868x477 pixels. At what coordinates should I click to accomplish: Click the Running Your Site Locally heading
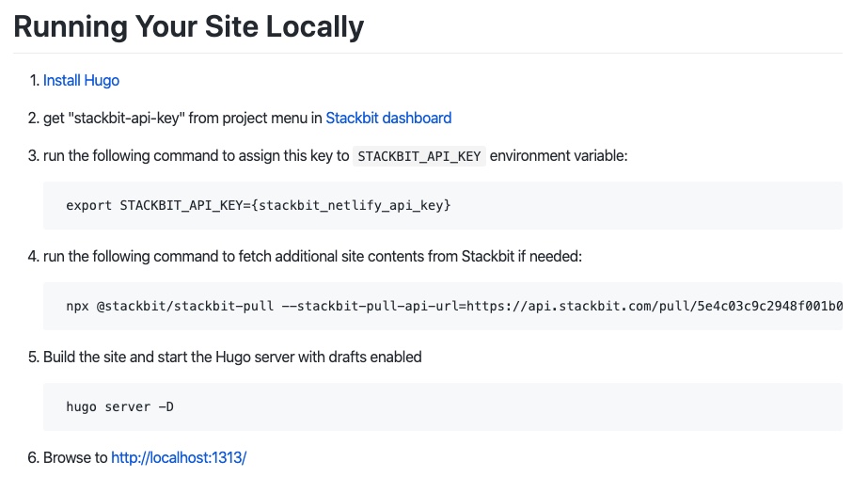point(189,26)
